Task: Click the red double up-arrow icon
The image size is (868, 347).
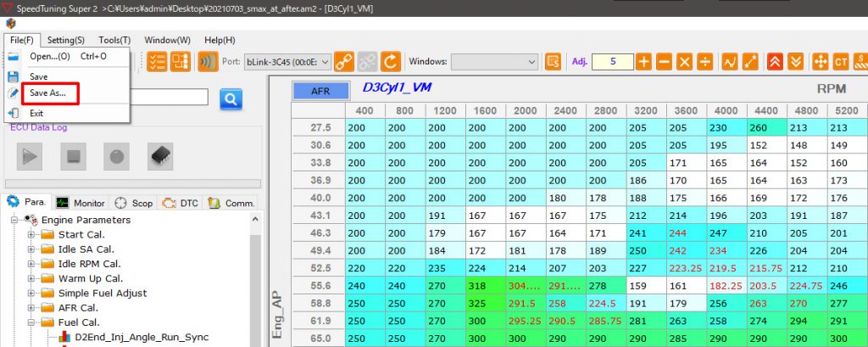Action: pos(775,62)
